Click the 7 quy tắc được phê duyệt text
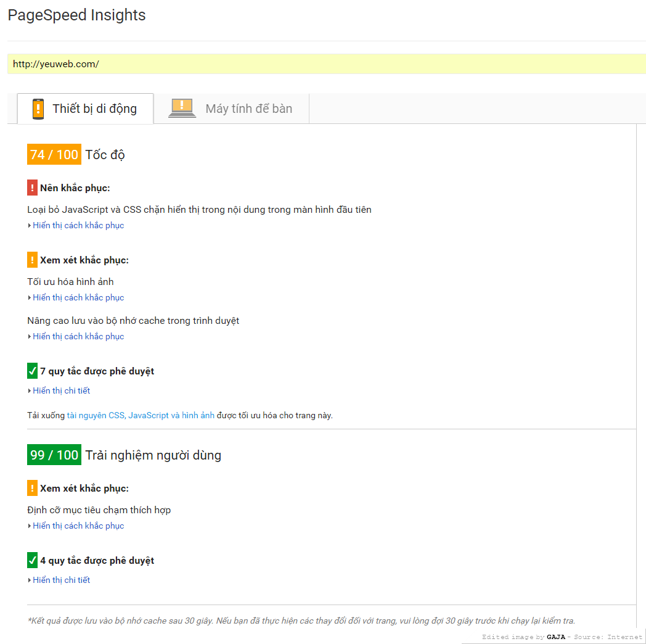This screenshot has width=646, height=644. click(97, 371)
